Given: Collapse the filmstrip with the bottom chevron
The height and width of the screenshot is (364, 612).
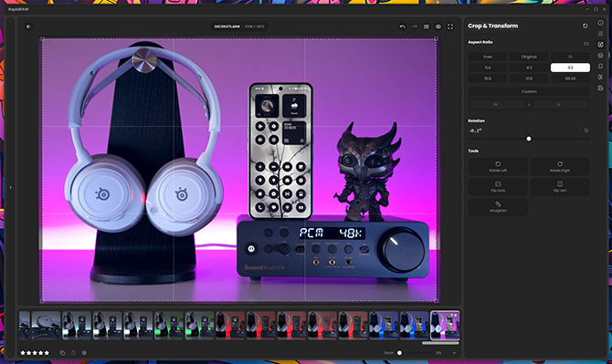Looking at the screenshot, I should (454, 353).
